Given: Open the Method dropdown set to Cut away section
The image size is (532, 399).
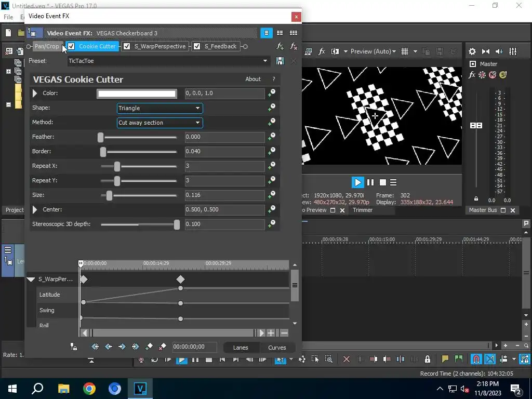Looking at the screenshot, I should 160,123.
